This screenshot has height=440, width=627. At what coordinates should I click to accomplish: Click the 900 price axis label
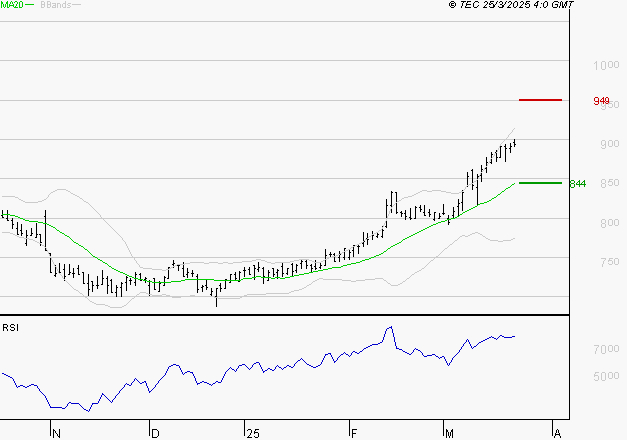coord(609,144)
